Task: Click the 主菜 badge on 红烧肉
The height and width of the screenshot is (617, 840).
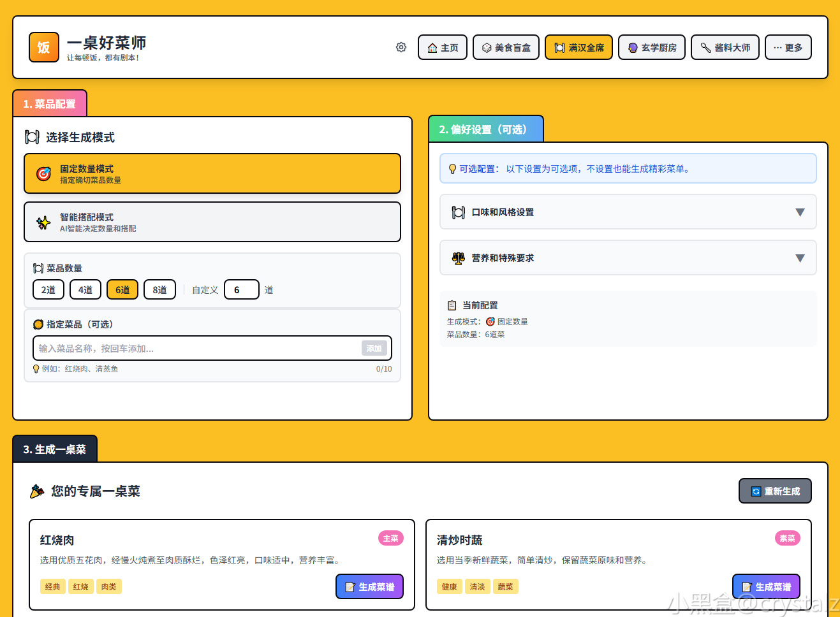Action: click(391, 539)
